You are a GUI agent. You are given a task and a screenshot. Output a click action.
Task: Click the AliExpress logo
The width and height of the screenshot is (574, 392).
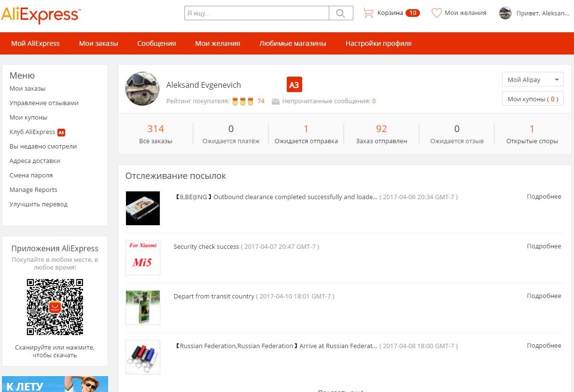tap(41, 15)
